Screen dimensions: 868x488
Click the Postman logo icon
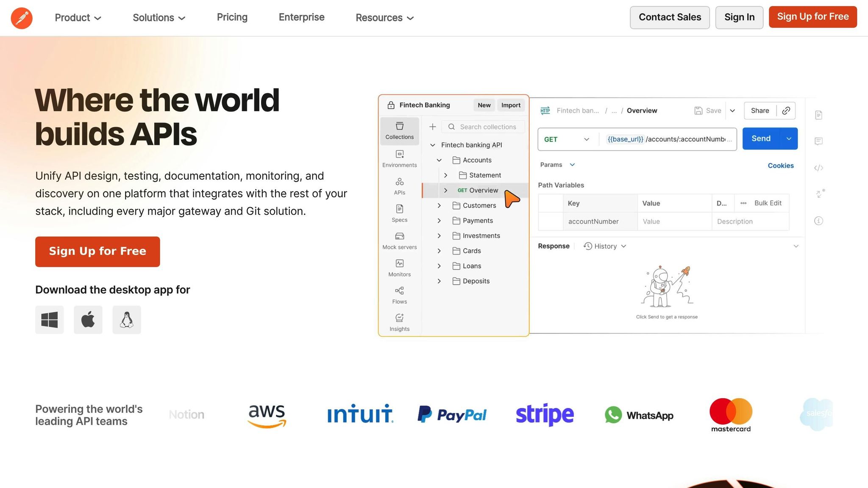[22, 18]
